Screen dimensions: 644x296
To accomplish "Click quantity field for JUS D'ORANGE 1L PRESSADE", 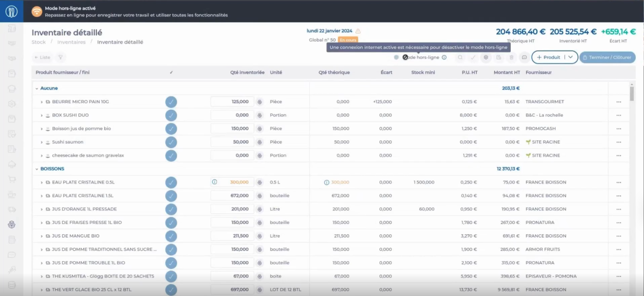I will (232, 209).
